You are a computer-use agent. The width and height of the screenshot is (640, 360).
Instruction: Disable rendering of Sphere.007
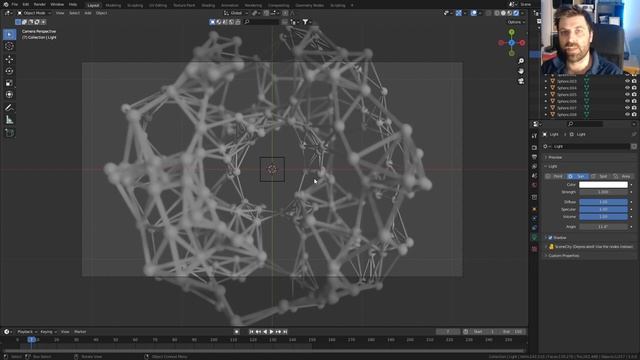[634, 108]
